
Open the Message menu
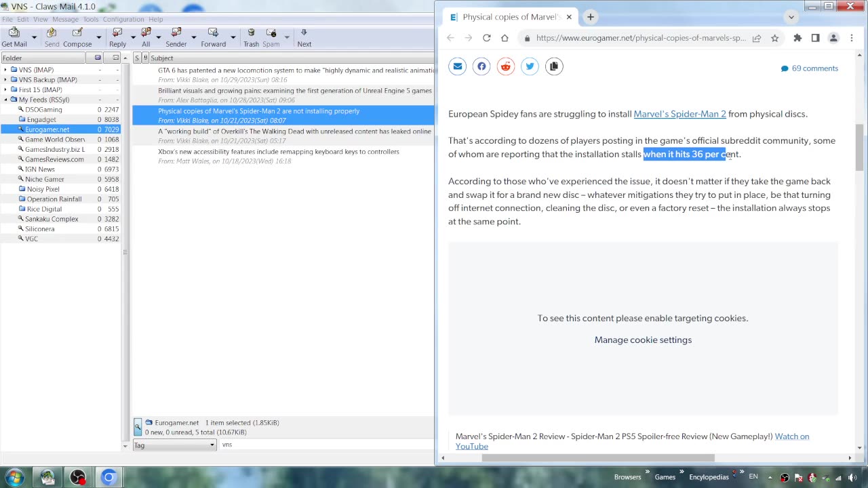(65, 19)
